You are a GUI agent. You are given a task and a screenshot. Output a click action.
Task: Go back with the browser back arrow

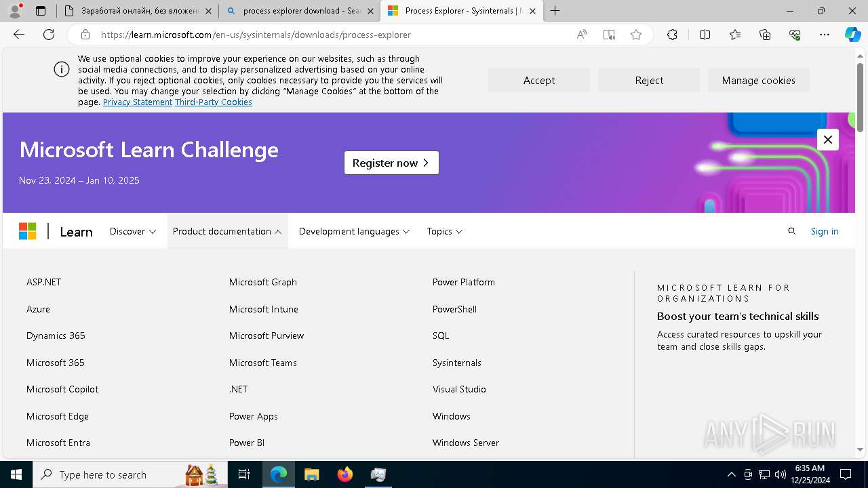[19, 35]
